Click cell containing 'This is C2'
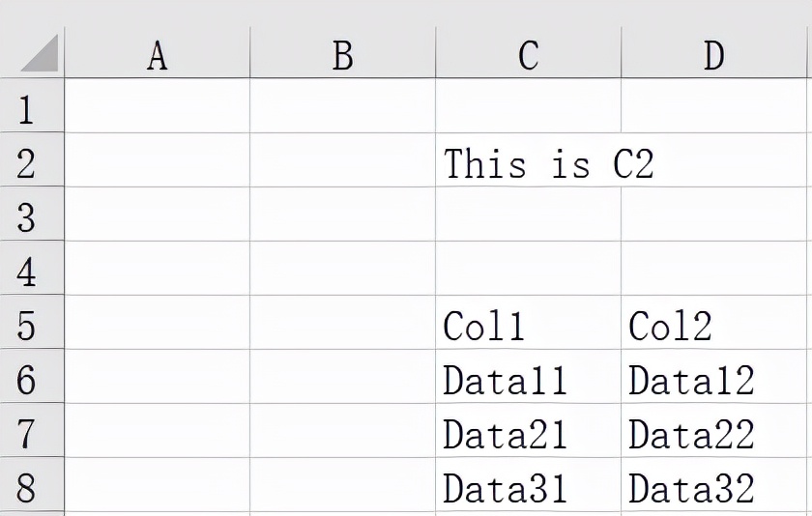 click(x=528, y=160)
